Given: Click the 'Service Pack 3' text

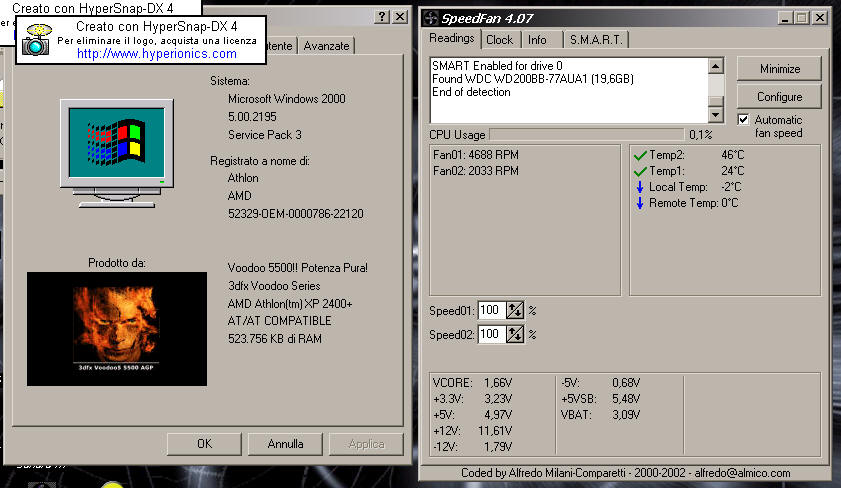Looking at the screenshot, I should pos(265,135).
